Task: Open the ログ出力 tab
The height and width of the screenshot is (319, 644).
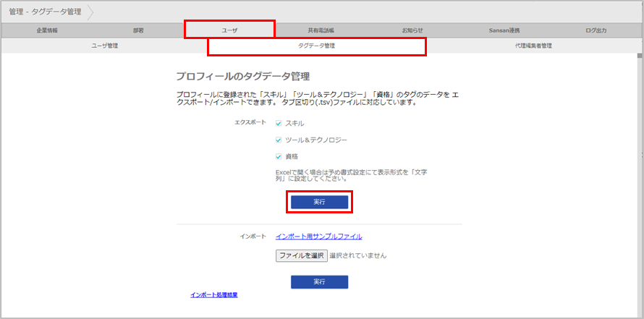Action: click(x=596, y=30)
